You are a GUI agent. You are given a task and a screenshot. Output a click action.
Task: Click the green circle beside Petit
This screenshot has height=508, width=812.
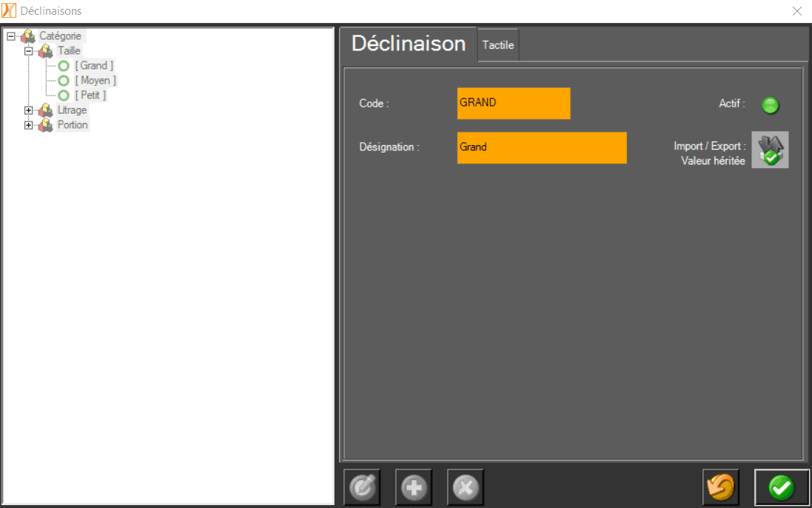(x=64, y=96)
